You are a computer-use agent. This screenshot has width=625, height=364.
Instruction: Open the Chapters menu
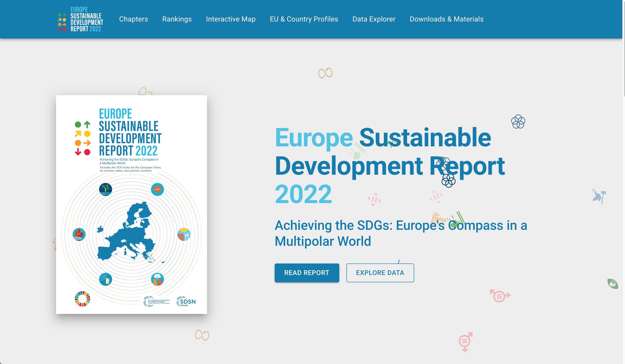click(x=133, y=19)
